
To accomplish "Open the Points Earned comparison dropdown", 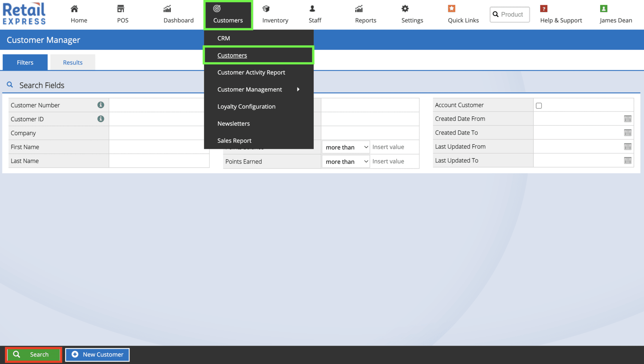I will [x=346, y=162].
